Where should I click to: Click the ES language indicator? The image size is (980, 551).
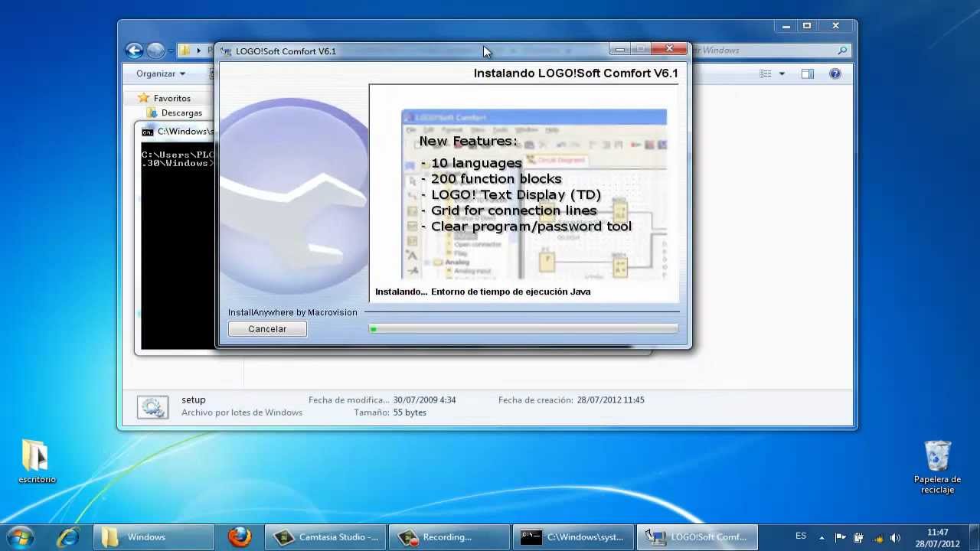pos(801,536)
